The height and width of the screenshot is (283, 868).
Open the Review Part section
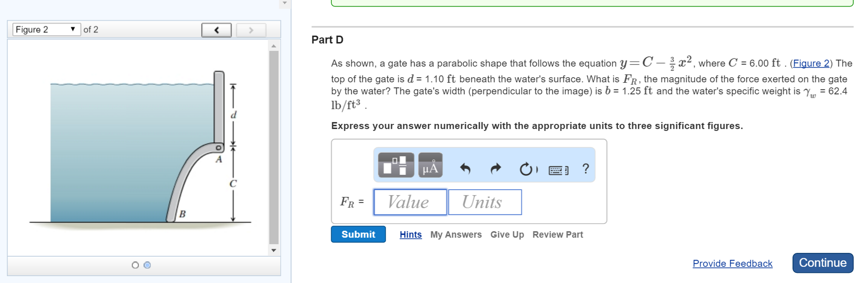[559, 234]
